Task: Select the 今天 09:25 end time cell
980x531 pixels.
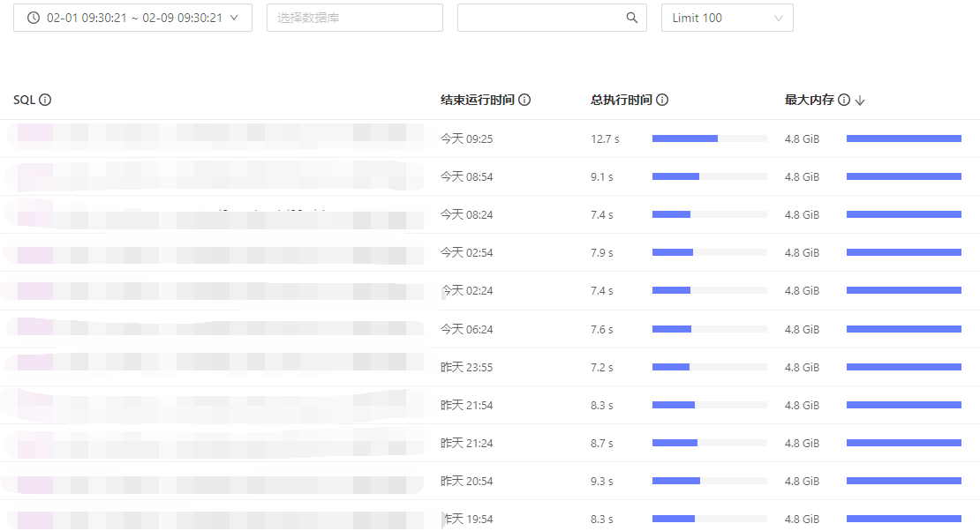Action: point(467,138)
